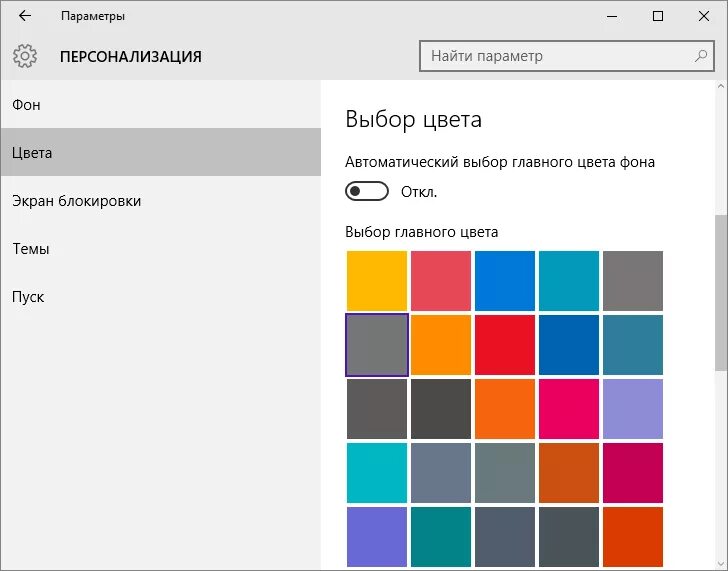Viewport: 728px width, 571px height.
Task: Pick the deep orange-red swatch ending fifth row
Action: pos(633,537)
